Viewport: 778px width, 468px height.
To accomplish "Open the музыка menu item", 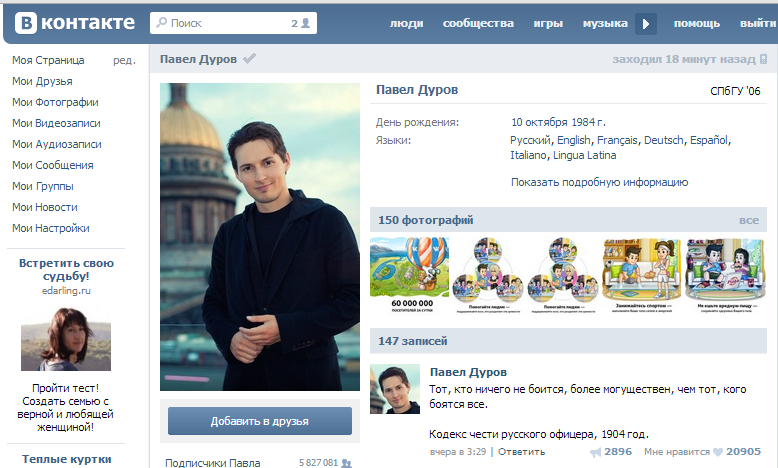I will 605,23.
